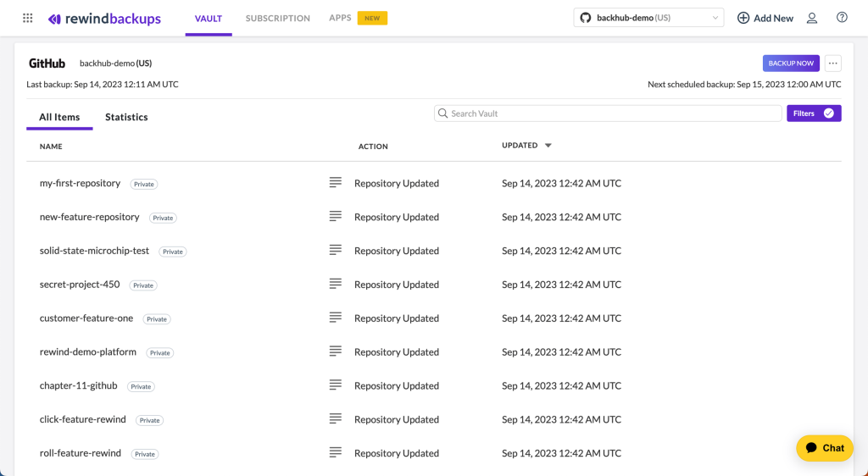
Task: Open the three-dot more options menu
Action: click(832, 63)
